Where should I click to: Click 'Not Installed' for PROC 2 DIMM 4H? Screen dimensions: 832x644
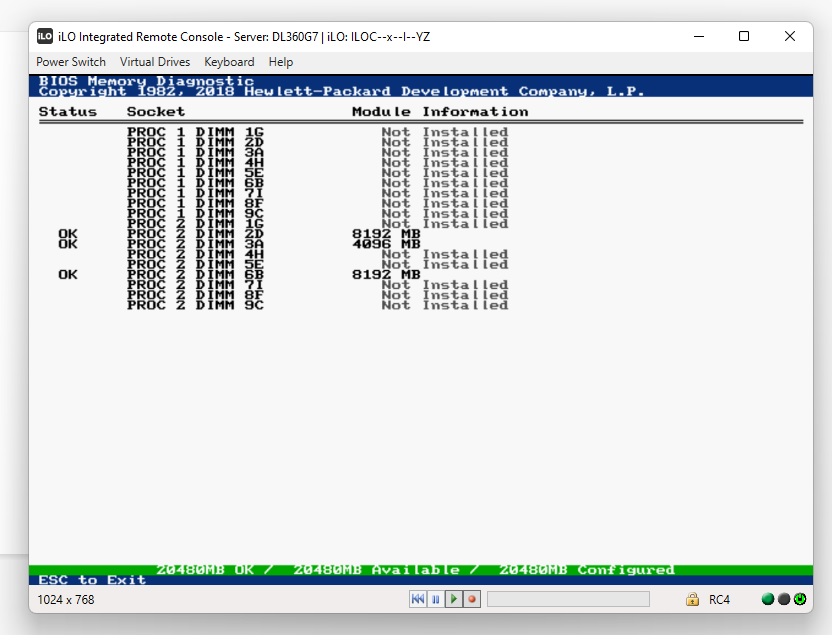[x=445, y=254]
